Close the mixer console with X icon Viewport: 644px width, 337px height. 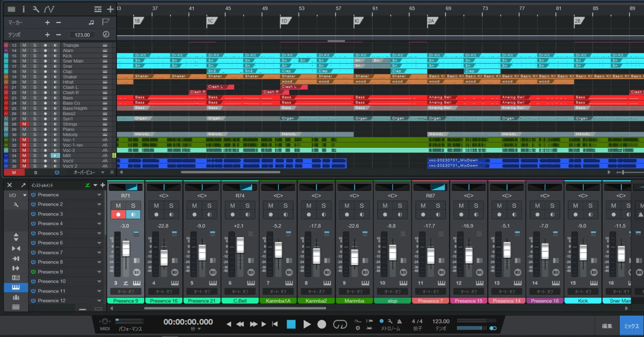pyautogui.click(x=9, y=185)
